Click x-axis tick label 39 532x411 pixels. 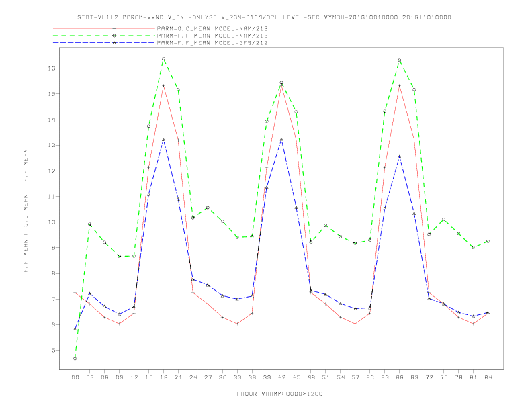pyautogui.click(x=267, y=377)
